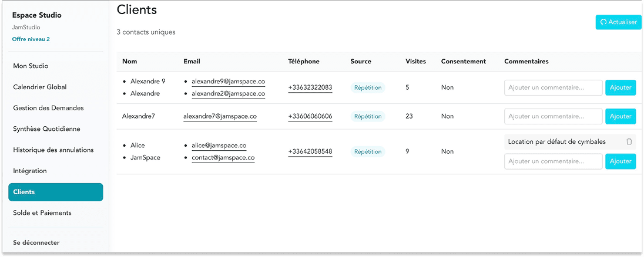
Task: Click Se déconnecter to log out
Action: (x=36, y=243)
